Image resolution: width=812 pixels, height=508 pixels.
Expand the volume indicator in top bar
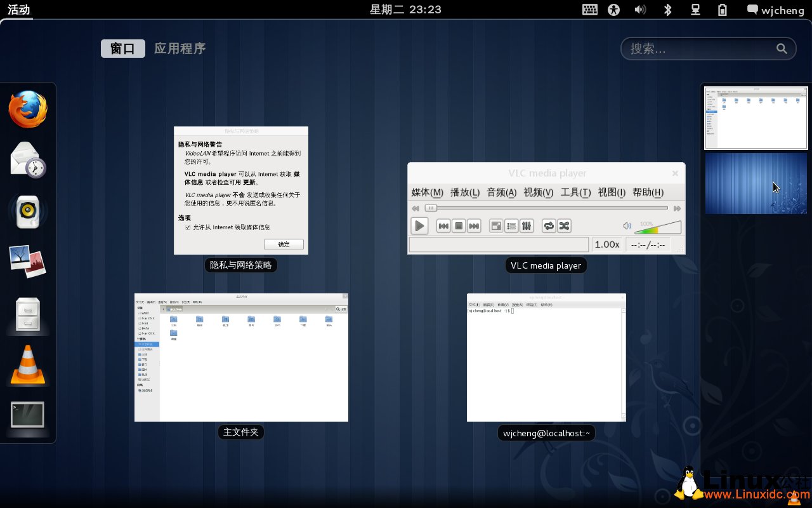640,10
